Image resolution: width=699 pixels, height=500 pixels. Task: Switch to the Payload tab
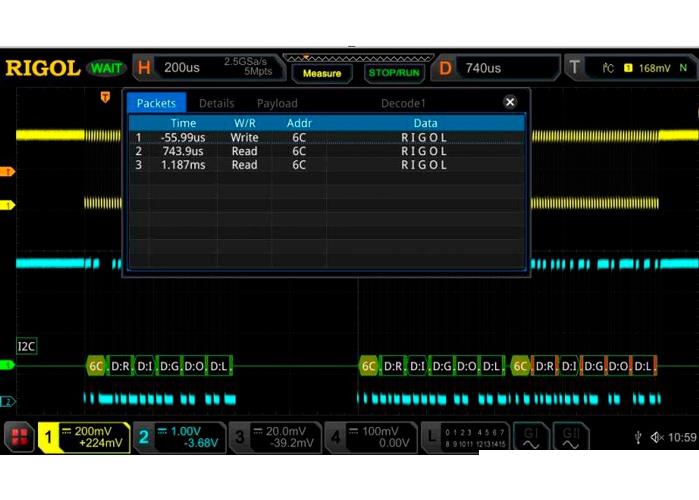pyautogui.click(x=277, y=103)
